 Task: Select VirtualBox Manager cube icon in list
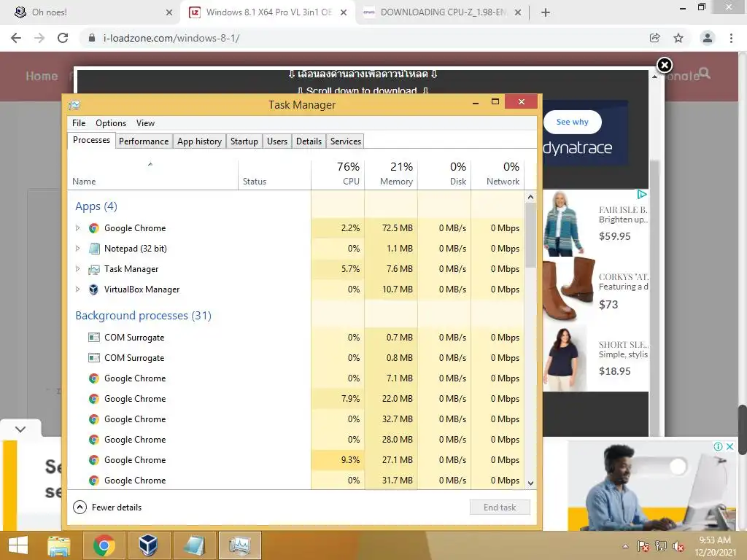click(x=94, y=289)
